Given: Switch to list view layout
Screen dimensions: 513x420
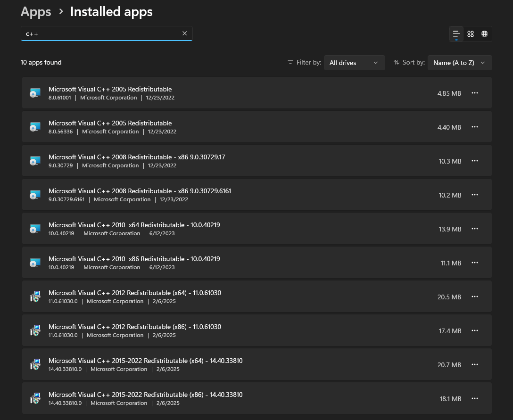Looking at the screenshot, I should [x=456, y=34].
